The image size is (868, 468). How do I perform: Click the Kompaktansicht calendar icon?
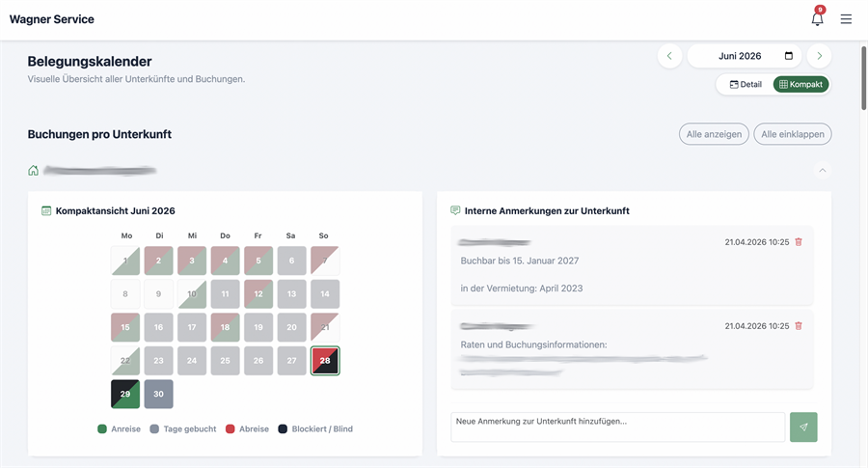[46, 211]
